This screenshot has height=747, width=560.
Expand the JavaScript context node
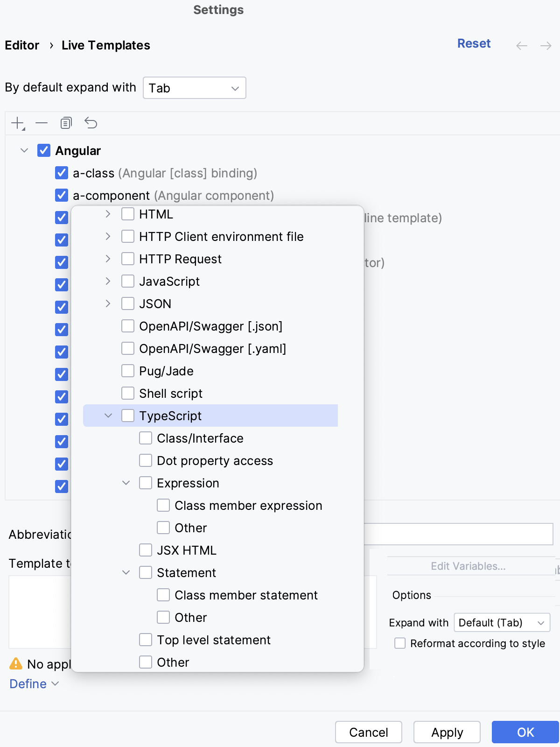pyautogui.click(x=108, y=281)
